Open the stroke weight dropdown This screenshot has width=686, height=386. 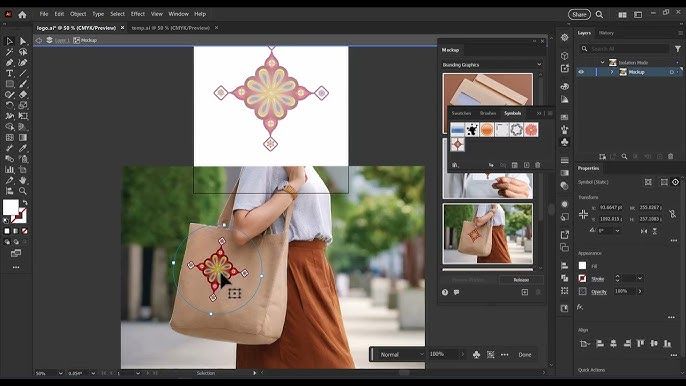click(640, 278)
